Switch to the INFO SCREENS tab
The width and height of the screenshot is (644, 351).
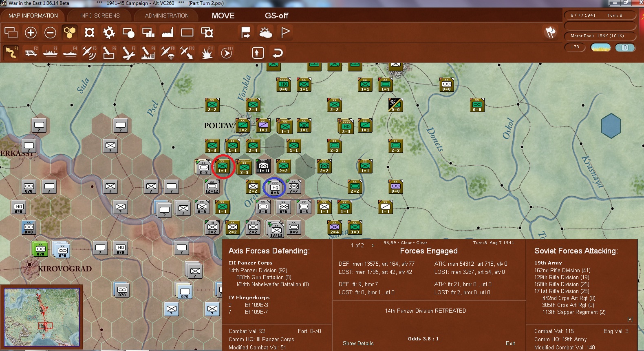[100, 16]
